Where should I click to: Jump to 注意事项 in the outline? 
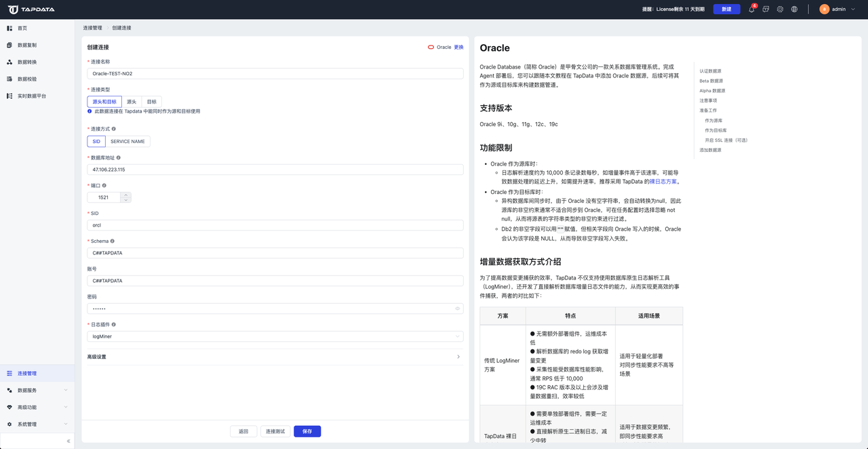[x=708, y=100]
